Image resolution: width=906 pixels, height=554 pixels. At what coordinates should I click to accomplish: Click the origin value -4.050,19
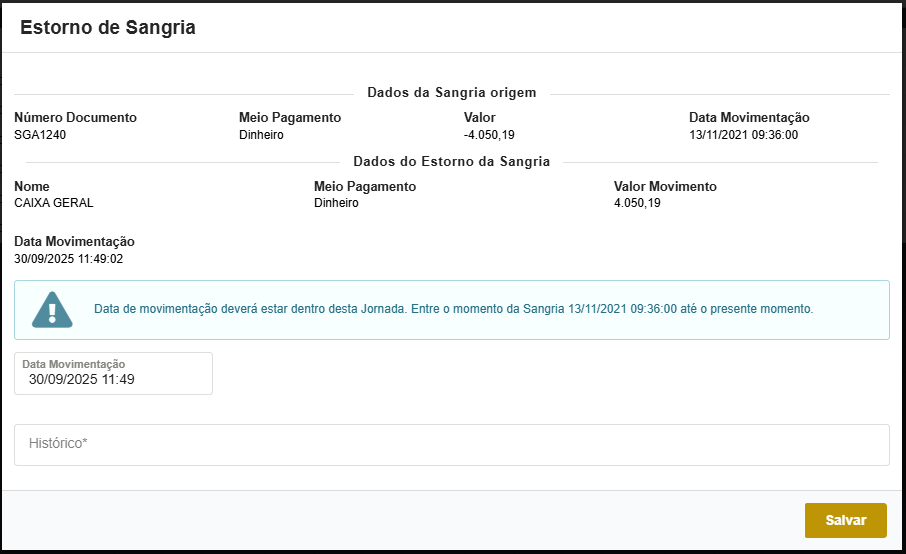(x=489, y=135)
